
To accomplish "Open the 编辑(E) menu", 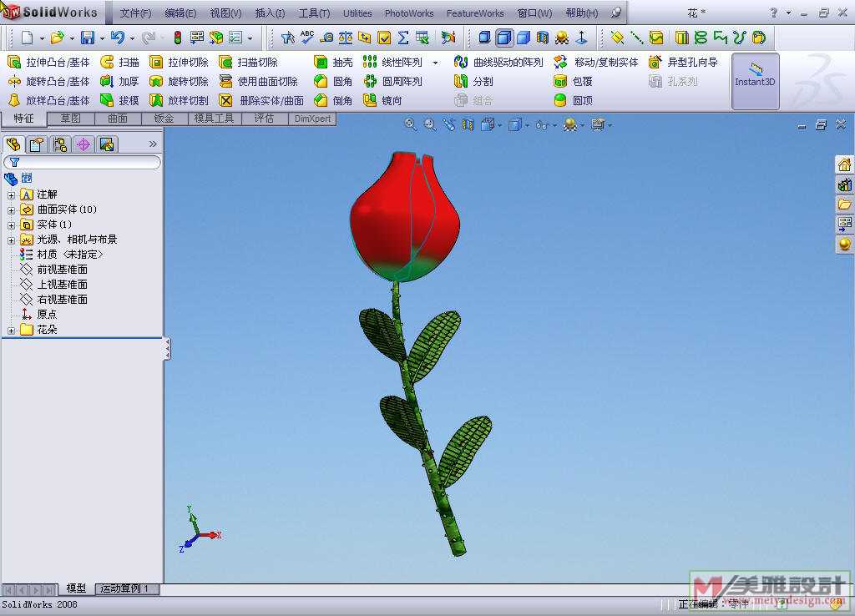I will (x=180, y=13).
